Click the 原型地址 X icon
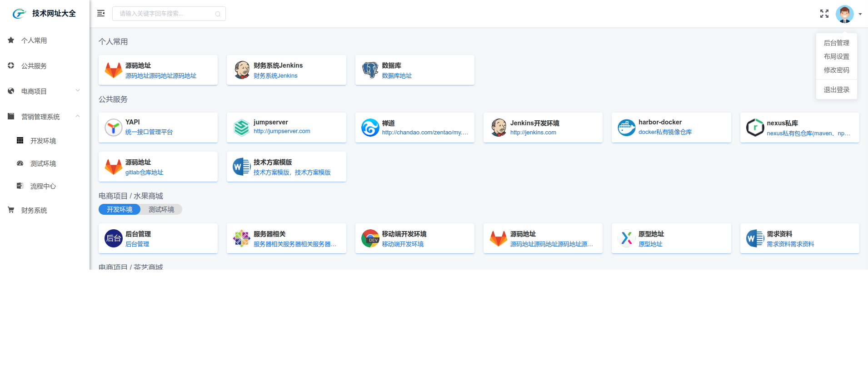This screenshot has height=375, width=868. pos(626,238)
